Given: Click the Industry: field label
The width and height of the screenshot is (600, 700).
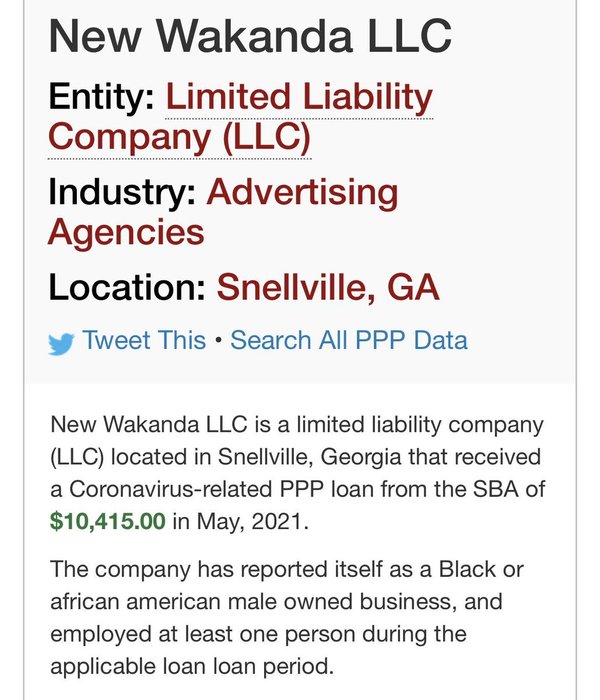Looking at the screenshot, I should [122, 191].
